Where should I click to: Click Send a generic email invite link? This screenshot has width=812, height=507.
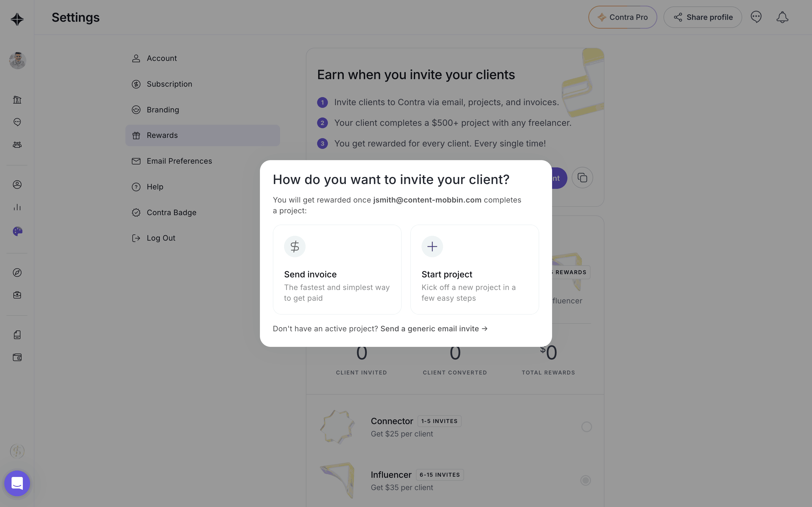pyautogui.click(x=433, y=329)
